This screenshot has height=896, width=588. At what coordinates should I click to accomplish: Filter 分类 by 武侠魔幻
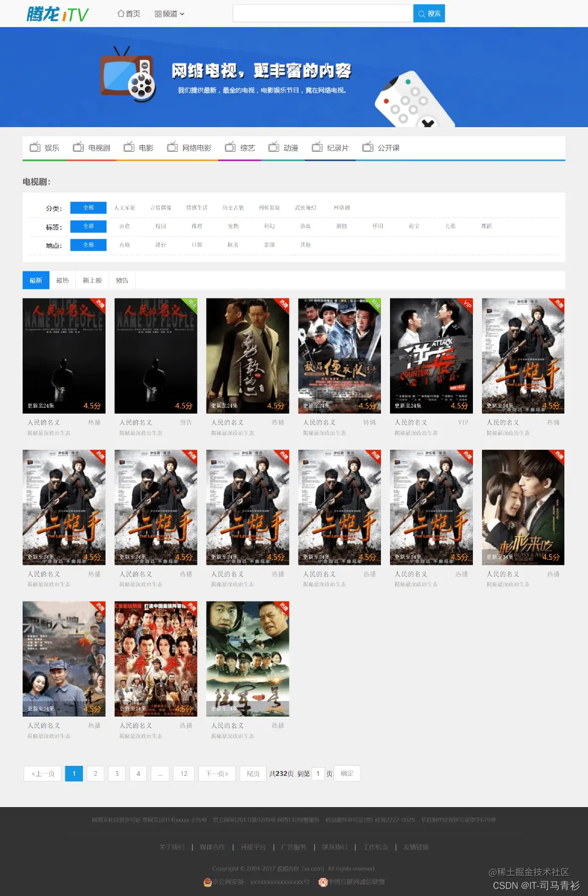(x=306, y=208)
